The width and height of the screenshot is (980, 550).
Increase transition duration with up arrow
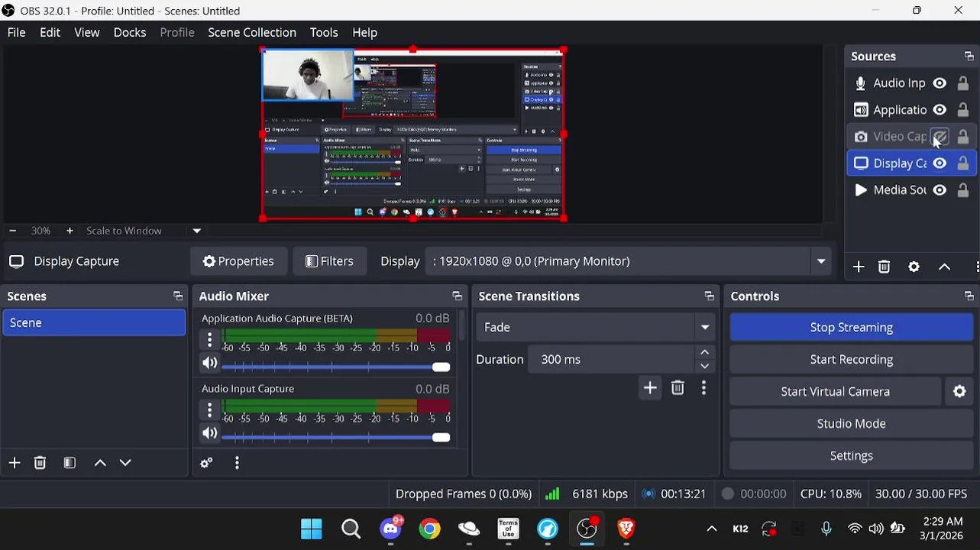[705, 352]
